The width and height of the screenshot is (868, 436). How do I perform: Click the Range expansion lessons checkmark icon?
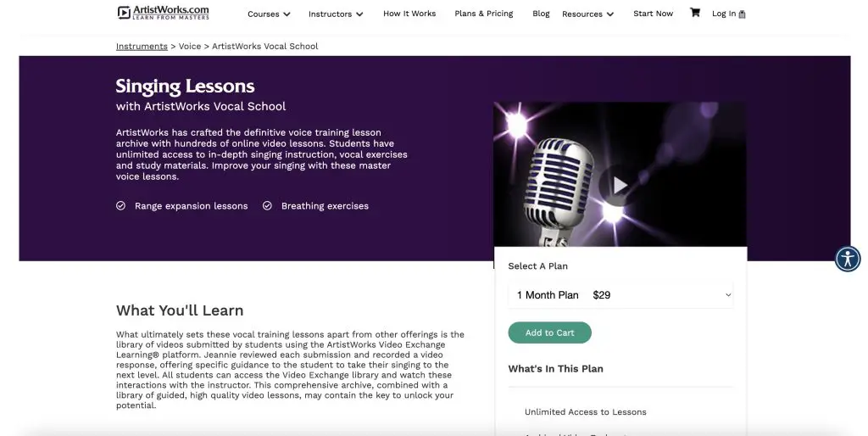tap(120, 205)
